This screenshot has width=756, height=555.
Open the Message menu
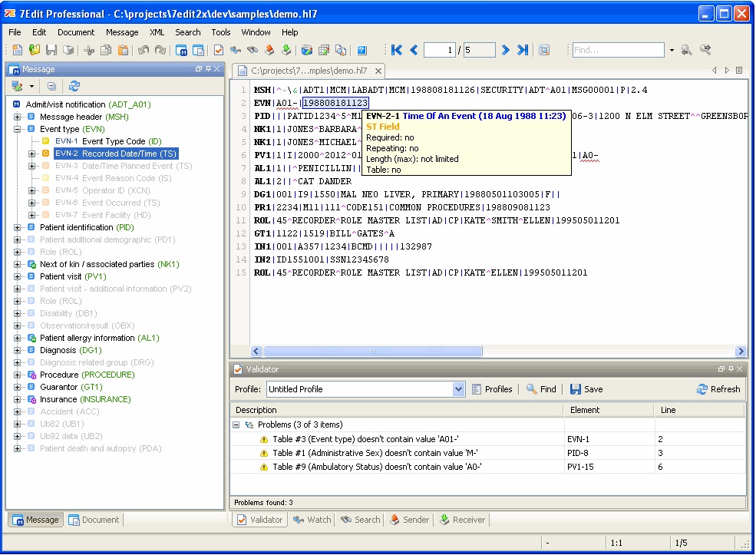click(122, 32)
